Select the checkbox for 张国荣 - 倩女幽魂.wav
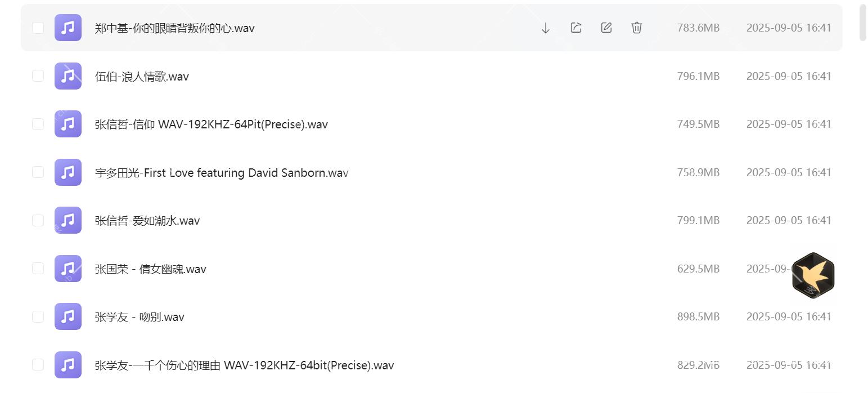This screenshot has height=393, width=868. (38, 269)
